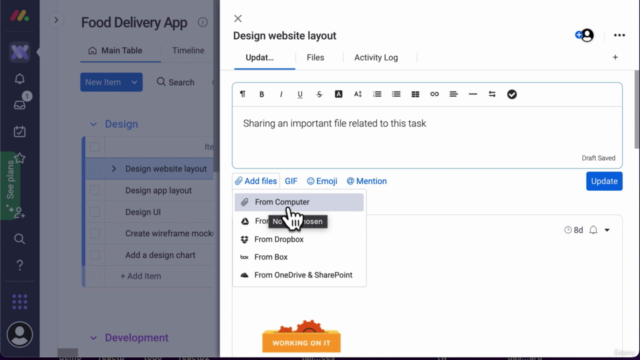Choose From Computer upload option

pyautogui.click(x=299, y=202)
